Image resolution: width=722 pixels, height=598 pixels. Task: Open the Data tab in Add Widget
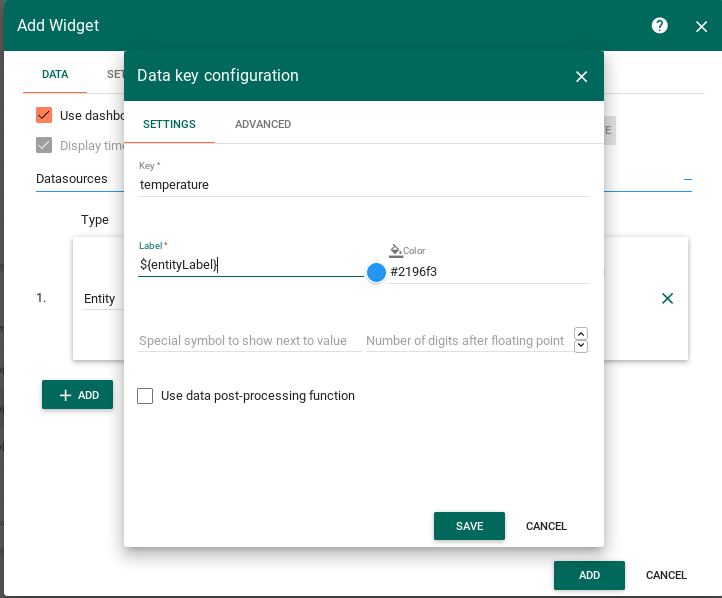tap(55, 75)
